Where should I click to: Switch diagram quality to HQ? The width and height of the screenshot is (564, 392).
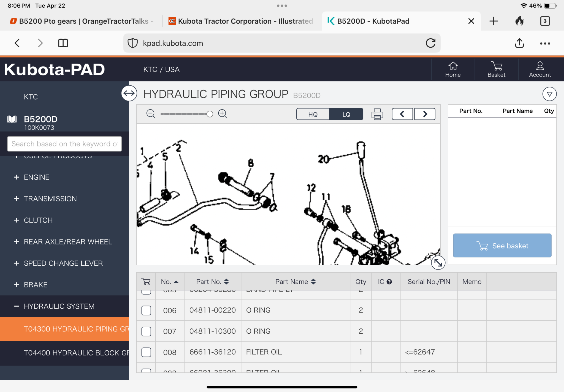coord(313,114)
